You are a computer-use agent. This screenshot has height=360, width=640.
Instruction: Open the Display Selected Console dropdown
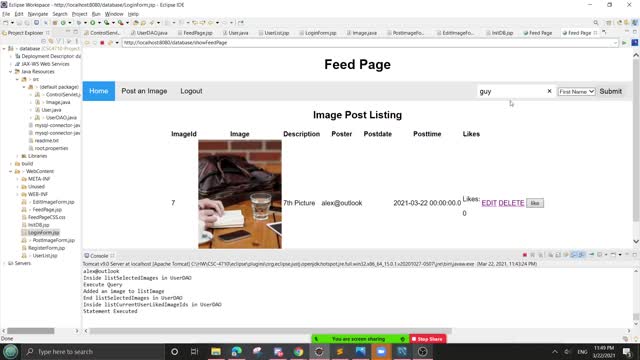point(606,255)
